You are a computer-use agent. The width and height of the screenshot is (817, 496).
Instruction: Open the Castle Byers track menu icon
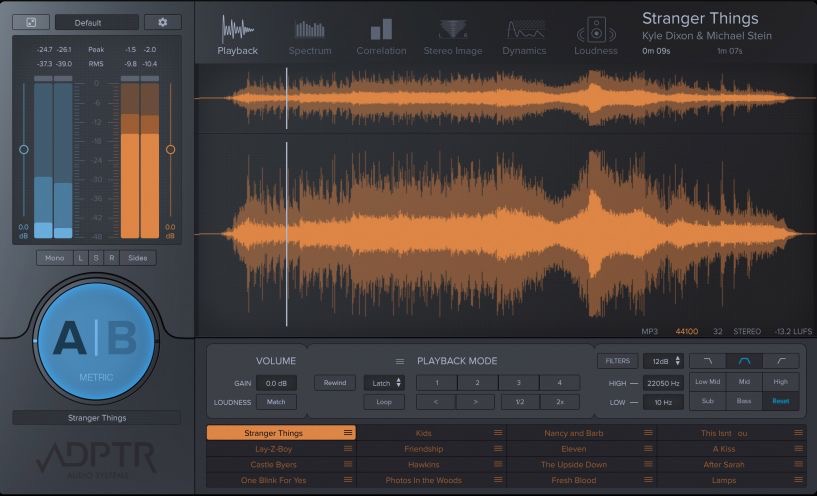pyautogui.click(x=348, y=464)
